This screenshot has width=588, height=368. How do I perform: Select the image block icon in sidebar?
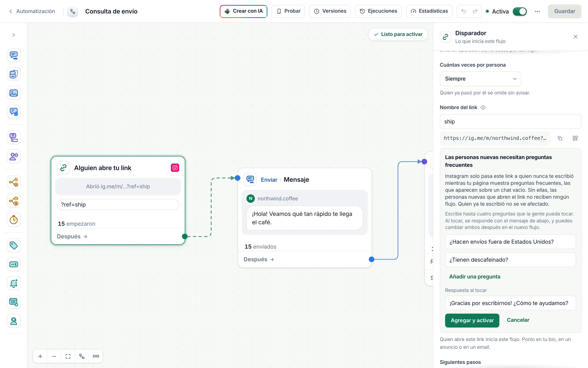[14, 93]
